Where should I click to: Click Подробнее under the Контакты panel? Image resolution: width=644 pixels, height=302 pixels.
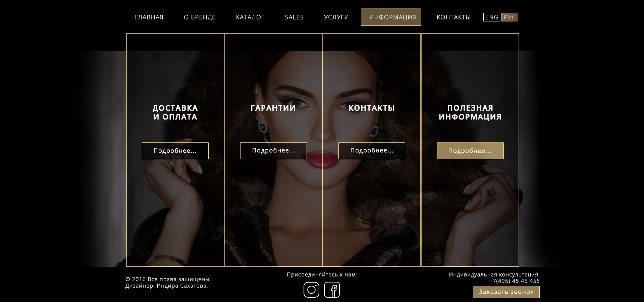372,151
